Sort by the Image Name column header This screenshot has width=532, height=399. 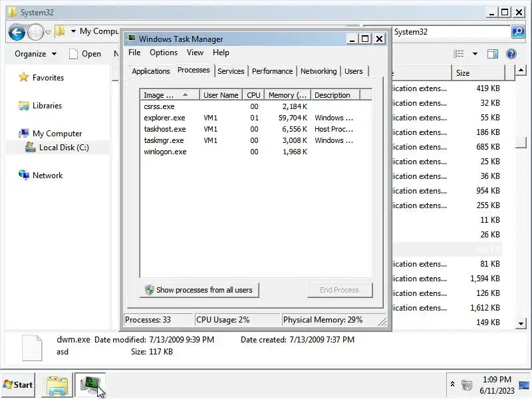[170, 95]
